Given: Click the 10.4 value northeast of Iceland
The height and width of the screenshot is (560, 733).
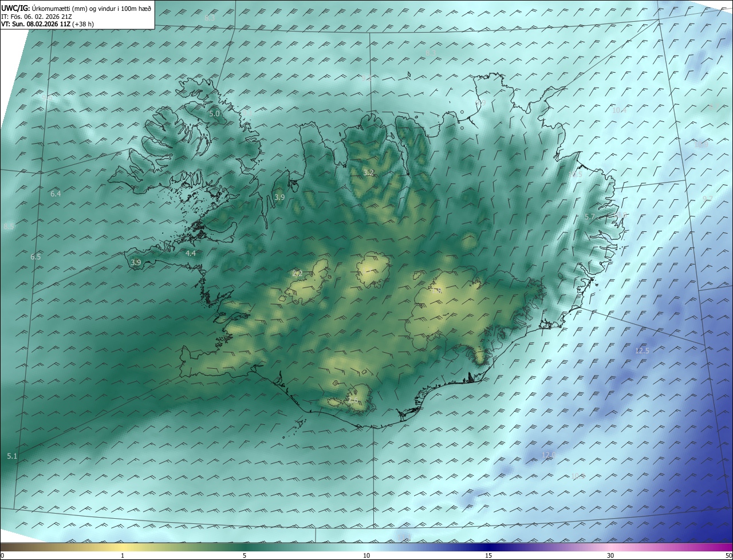Looking at the screenshot, I should pyautogui.click(x=619, y=110).
